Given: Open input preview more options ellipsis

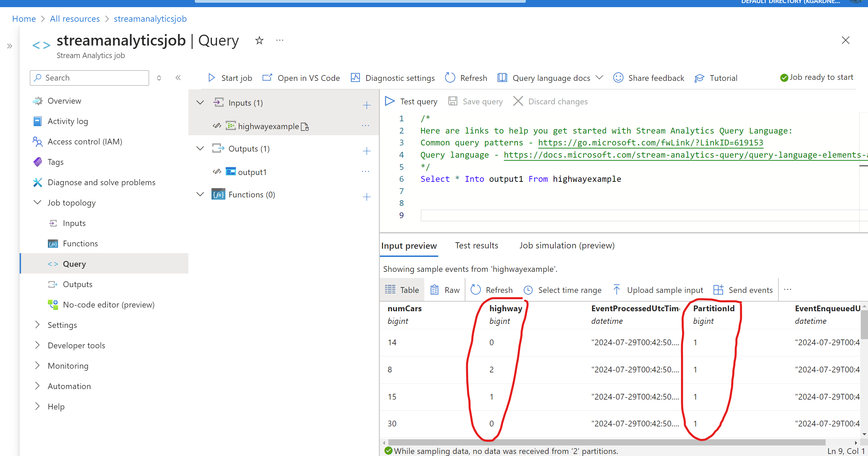Looking at the screenshot, I should coord(788,290).
